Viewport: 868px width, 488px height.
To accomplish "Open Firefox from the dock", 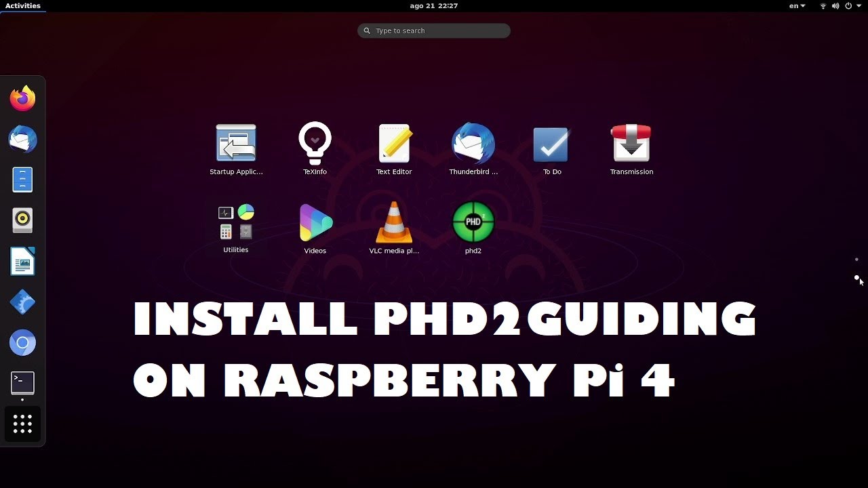I will coord(22,98).
